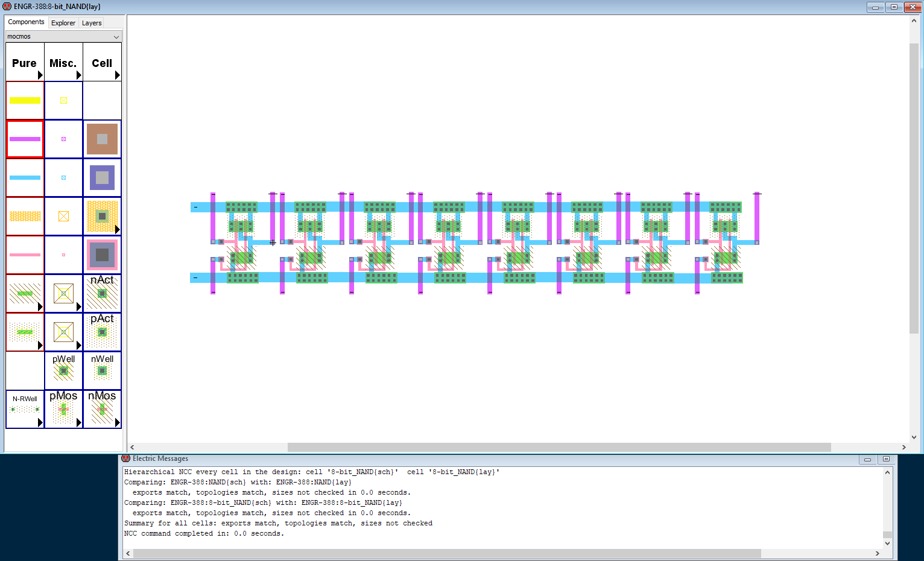Click messages vertical scrollbar down arrow

tap(887, 543)
